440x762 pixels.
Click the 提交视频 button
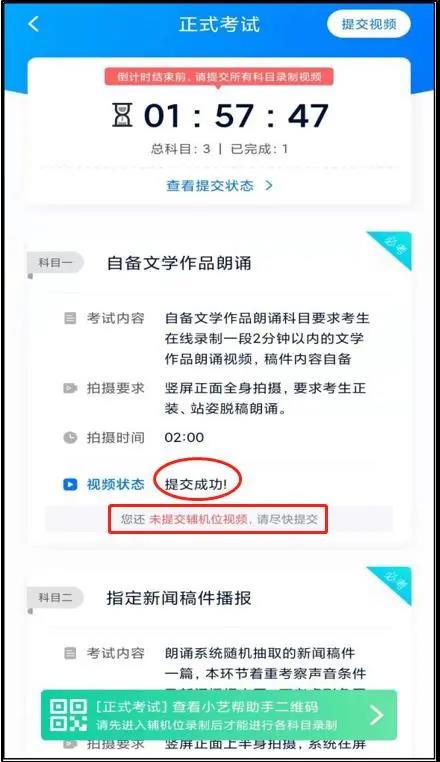click(369, 24)
